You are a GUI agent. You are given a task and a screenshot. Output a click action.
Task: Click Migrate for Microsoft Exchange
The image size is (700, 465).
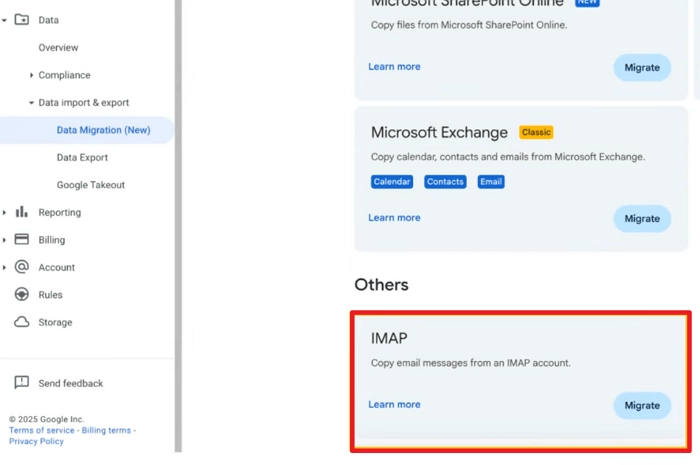pyautogui.click(x=642, y=219)
